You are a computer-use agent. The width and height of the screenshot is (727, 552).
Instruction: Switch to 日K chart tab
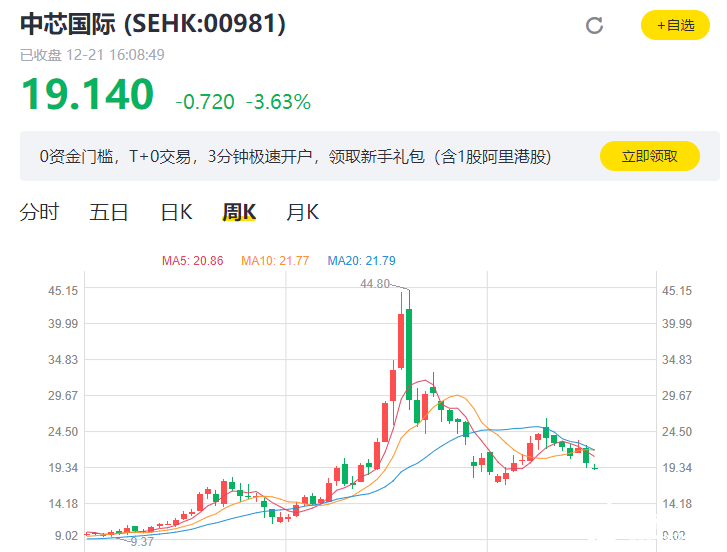pyautogui.click(x=177, y=212)
